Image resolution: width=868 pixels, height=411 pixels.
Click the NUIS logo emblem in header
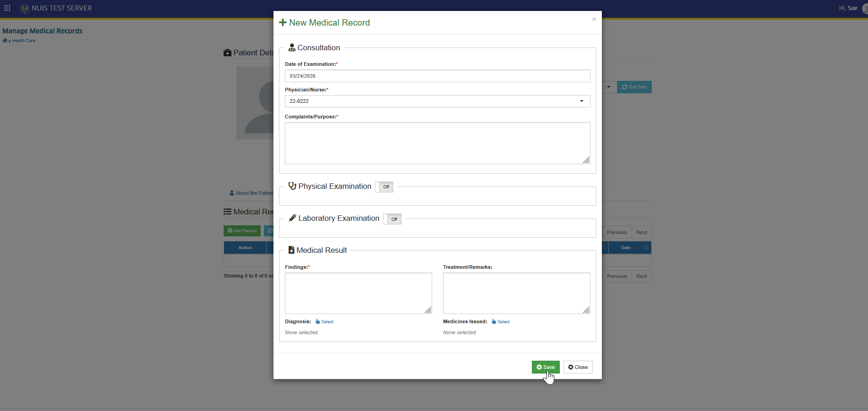25,8
